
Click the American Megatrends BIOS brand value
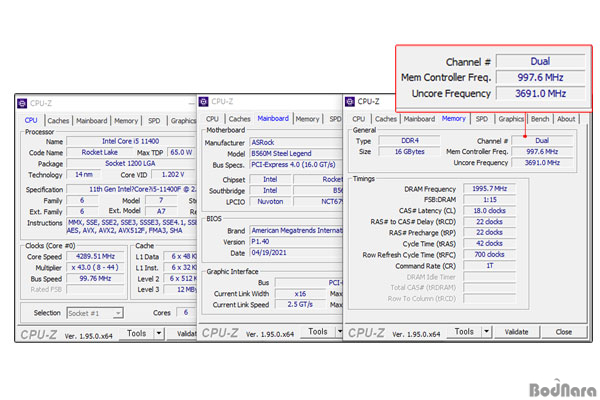[x=296, y=231]
